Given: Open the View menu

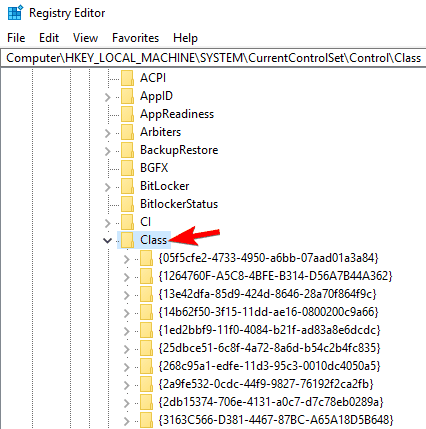Looking at the screenshot, I should [x=85, y=38].
